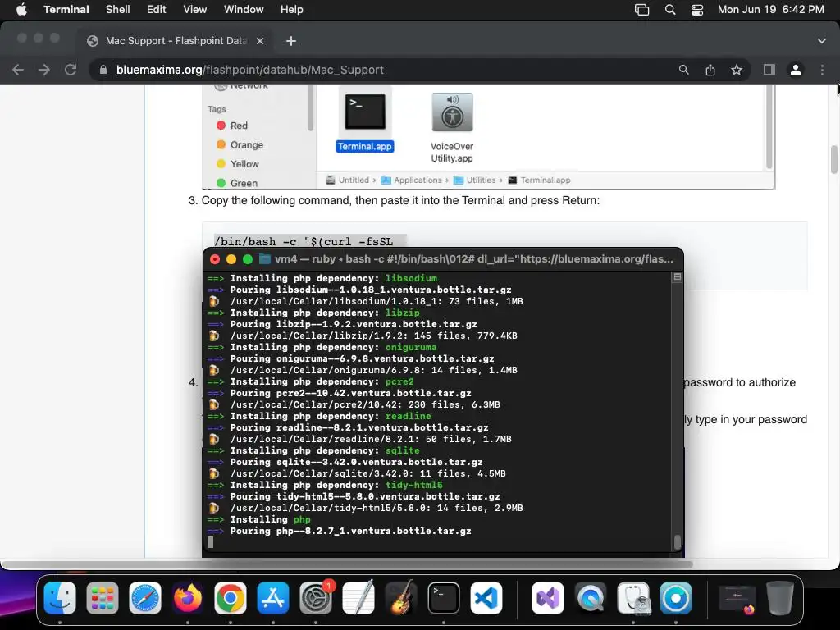Open Launchpad from the Dock
Viewport: 840px width, 630px height.
pyautogui.click(x=103, y=598)
